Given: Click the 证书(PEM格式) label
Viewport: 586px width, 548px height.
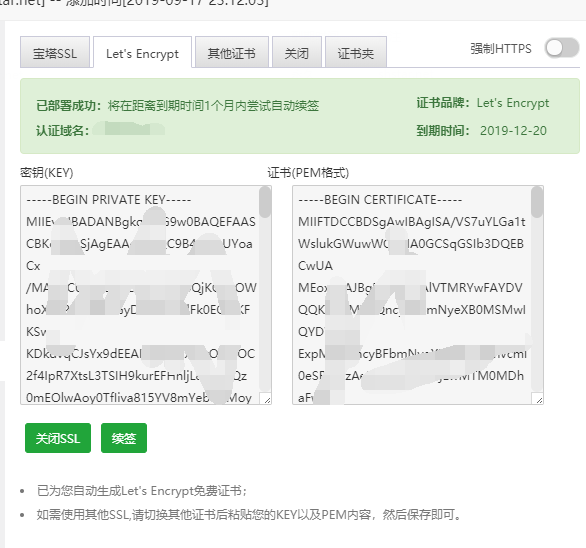Looking at the screenshot, I should tap(308, 173).
